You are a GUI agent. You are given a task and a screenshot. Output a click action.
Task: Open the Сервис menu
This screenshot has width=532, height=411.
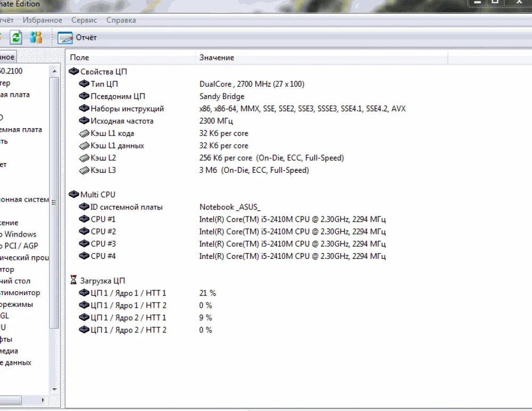pos(84,20)
